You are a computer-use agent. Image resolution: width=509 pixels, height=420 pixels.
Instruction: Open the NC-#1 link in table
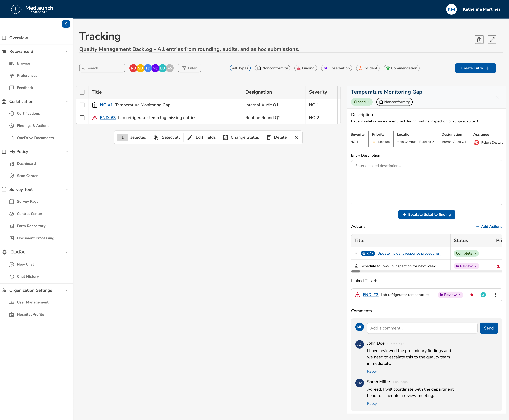(x=106, y=105)
